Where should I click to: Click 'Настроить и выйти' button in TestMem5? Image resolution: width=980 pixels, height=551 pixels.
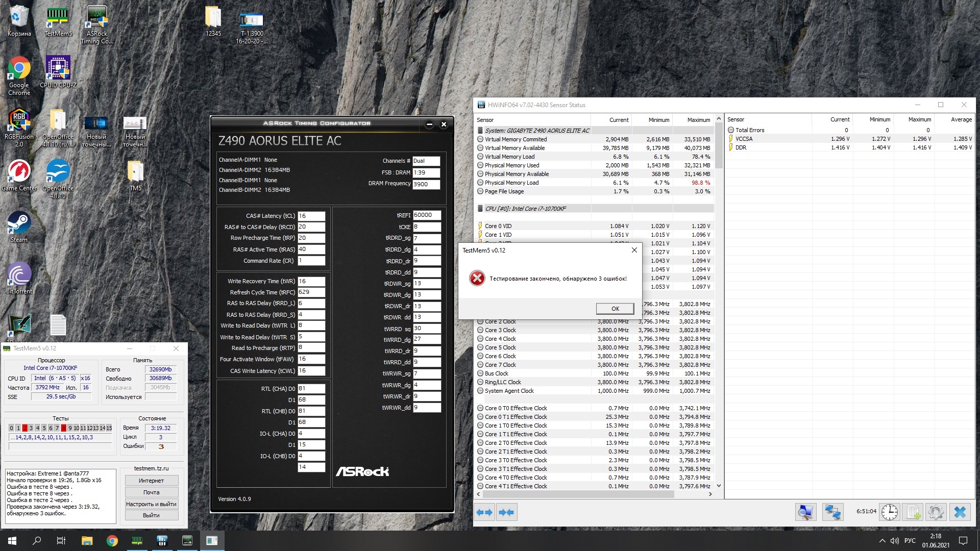pos(151,504)
